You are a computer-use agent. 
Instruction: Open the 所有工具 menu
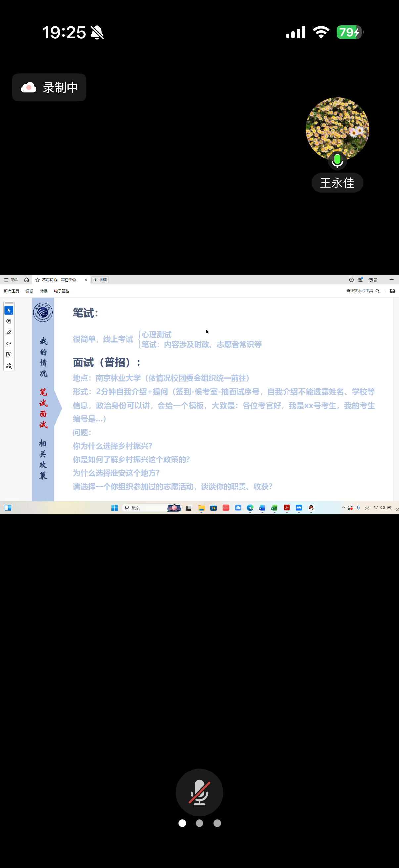[12, 291]
